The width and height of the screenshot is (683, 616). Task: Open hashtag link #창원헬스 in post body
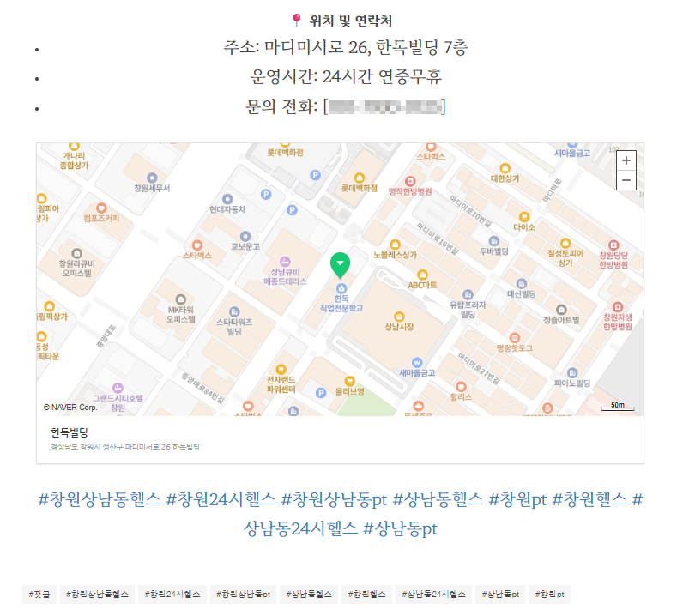[589, 499]
